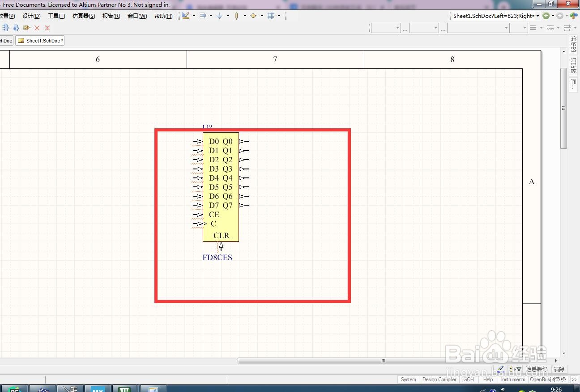The width and height of the screenshot is (580, 392).
Task: Click the filter funnel icon near status bar
Action: coord(518,369)
